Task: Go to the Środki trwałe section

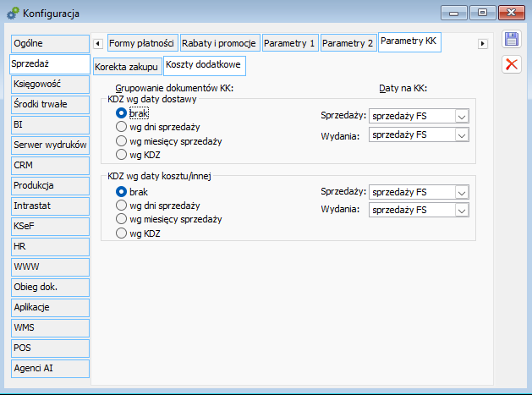Action: point(50,104)
